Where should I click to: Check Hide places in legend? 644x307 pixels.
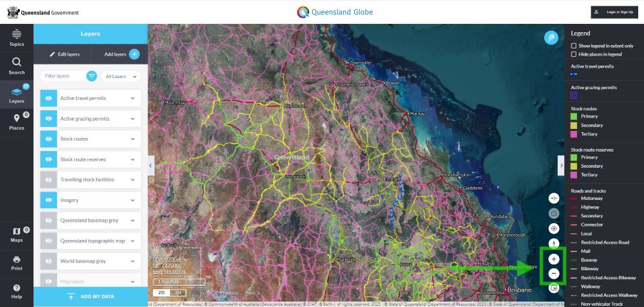pyautogui.click(x=574, y=54)
